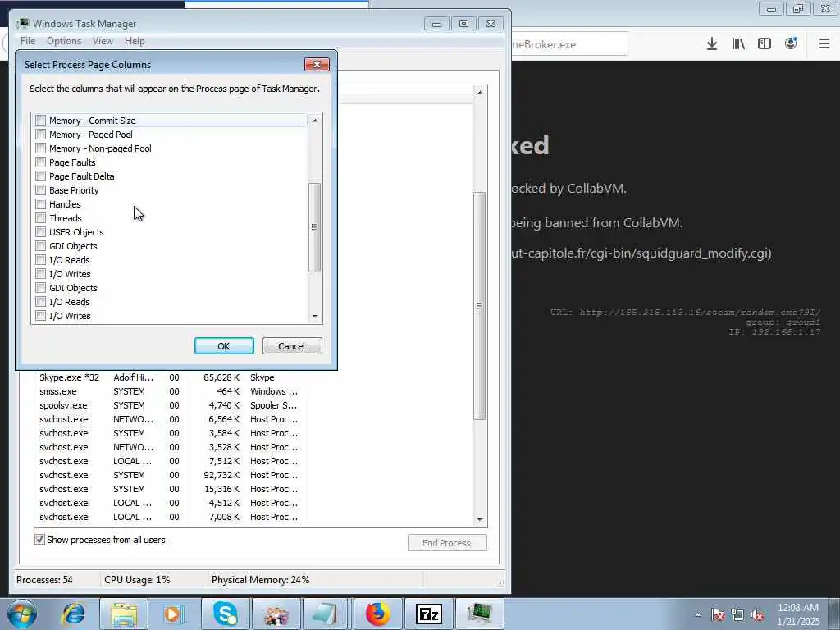The image size is (840, 630).
Task: Open the 7-Zip taskbar icon
Action: point(428,614)
